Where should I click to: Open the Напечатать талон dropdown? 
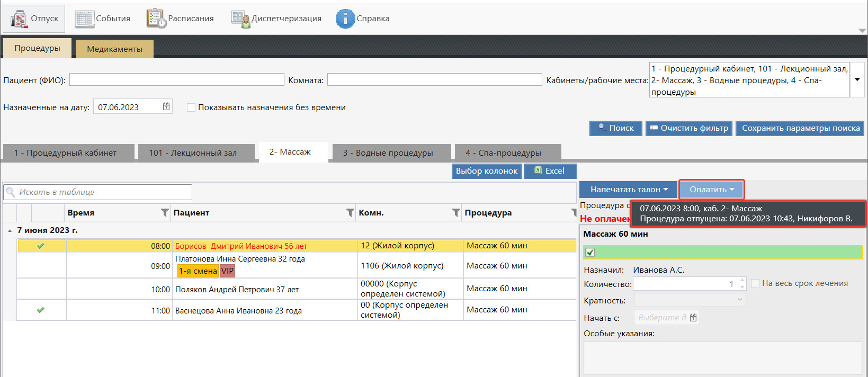[629, 190]
